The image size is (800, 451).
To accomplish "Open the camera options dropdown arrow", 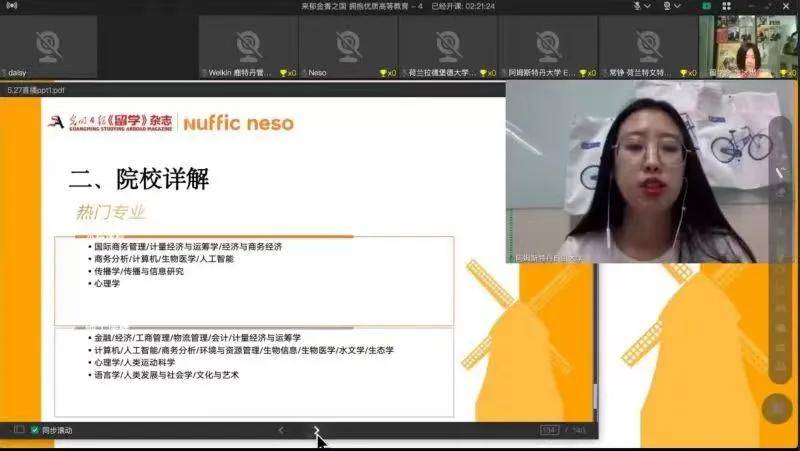I will click(676, 6).
